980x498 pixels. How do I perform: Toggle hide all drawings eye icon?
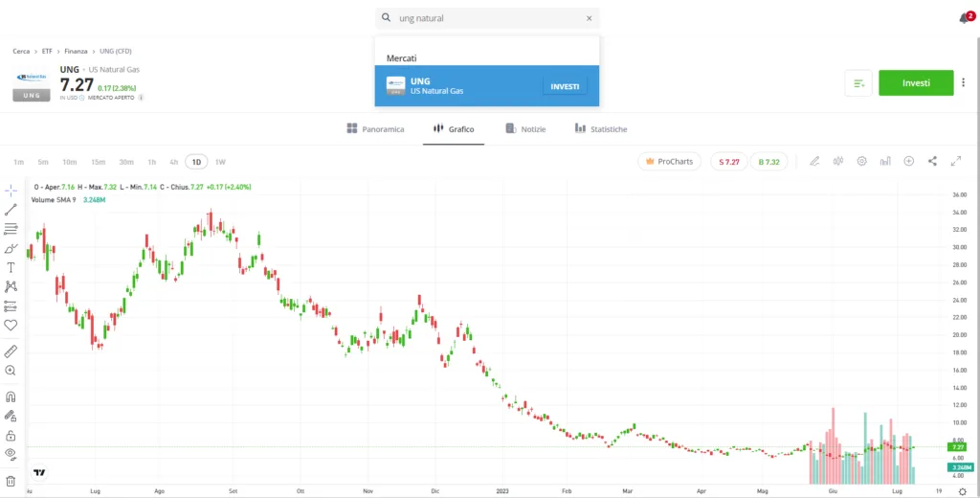[11, 454]
